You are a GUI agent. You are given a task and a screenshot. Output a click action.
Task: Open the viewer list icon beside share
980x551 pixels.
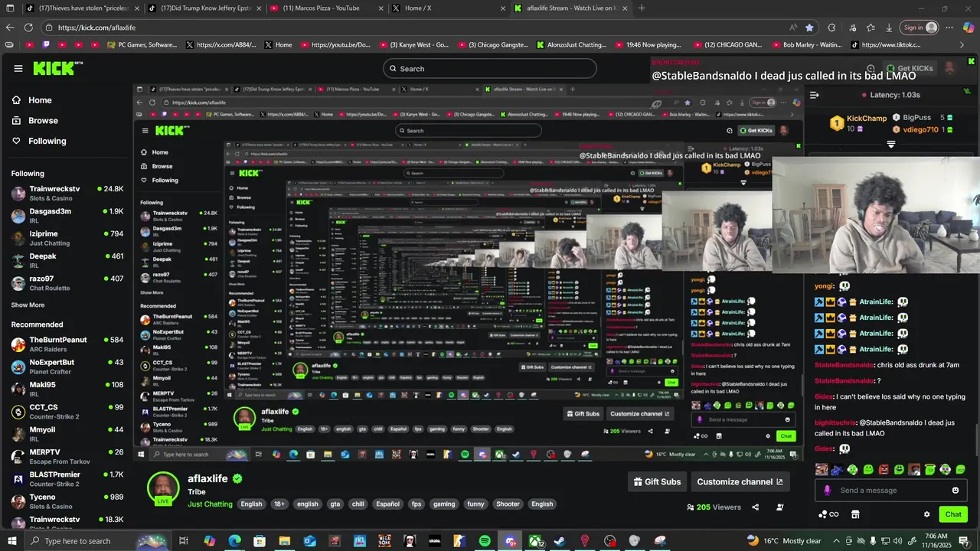pos(780,507)
